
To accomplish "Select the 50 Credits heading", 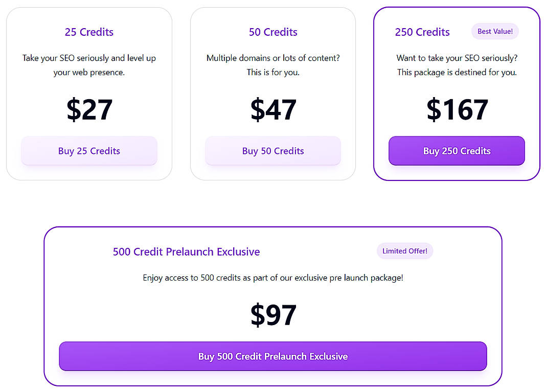I will (273, 32).
